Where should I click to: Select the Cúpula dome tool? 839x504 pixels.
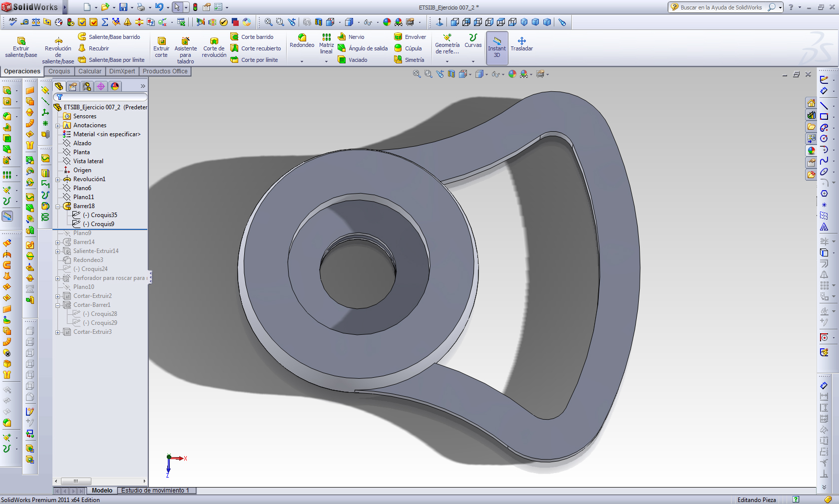click(408, 48)
